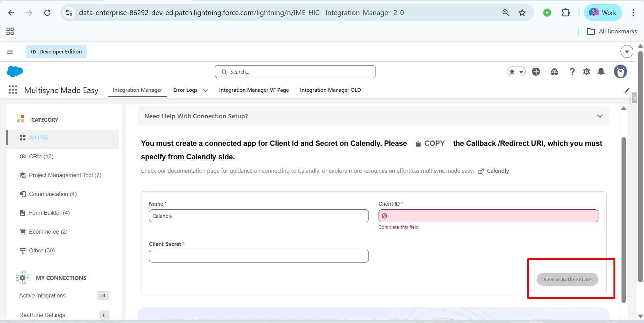
Task: Click the CATEGORY heading
Action: pyautogui.click(x=45, y=120)
